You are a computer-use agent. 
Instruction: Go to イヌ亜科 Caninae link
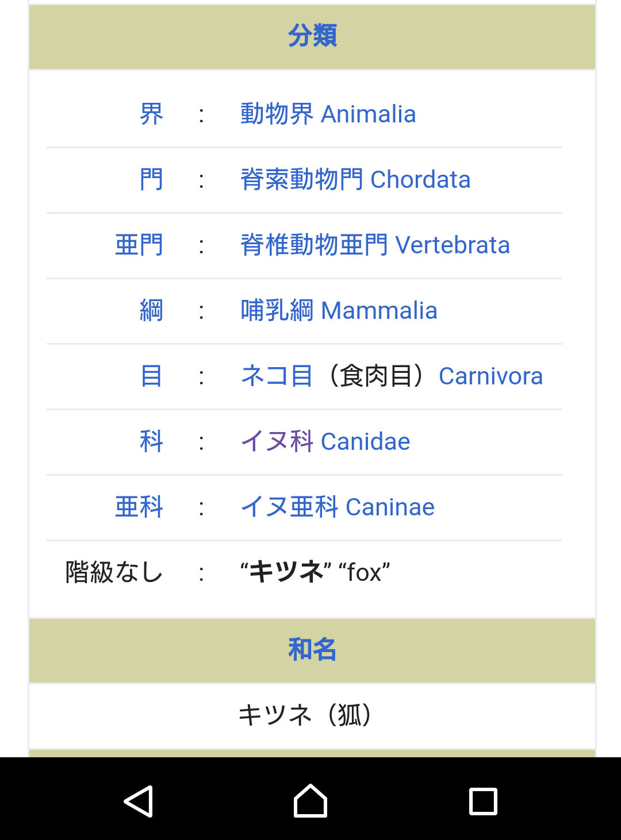337,507
